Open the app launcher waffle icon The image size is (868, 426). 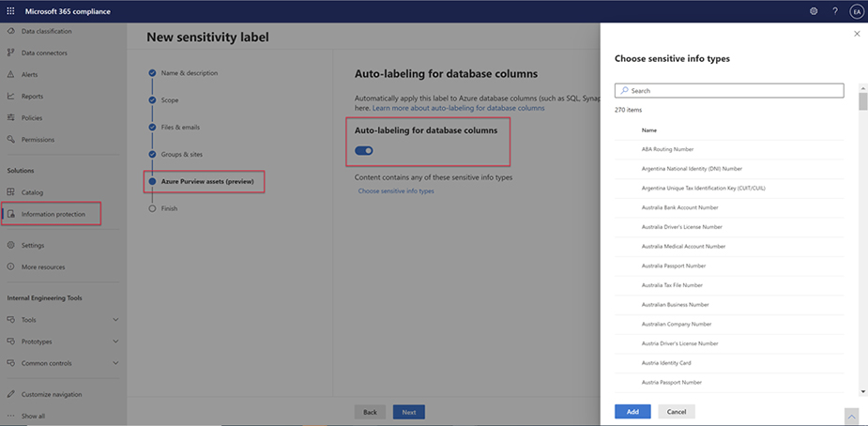point(11,11)
